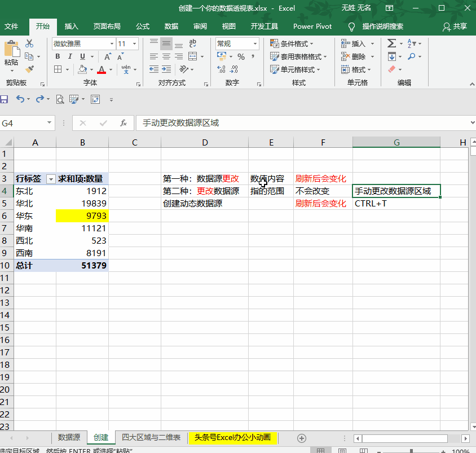Switch to the 公式 tab
The width and height of the screenshot is (476, 453).
[143, 27]
